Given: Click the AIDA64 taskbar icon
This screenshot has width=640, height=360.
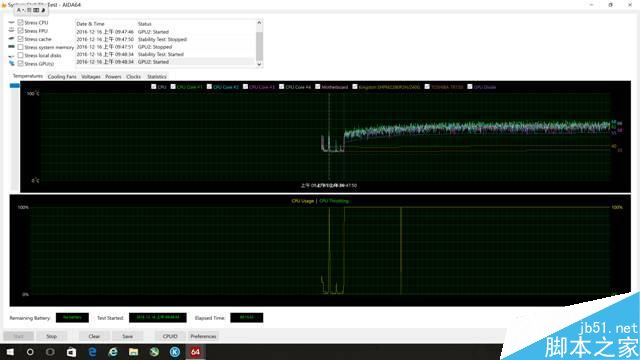Looking at the screenshot, I should pos(196,352).
